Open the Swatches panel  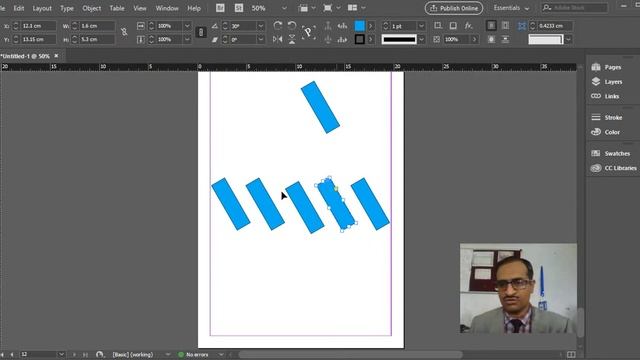click(610, 153)
